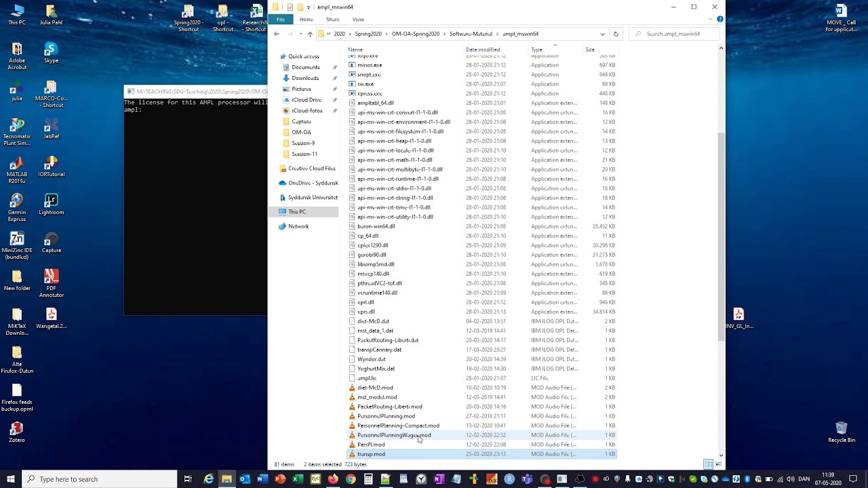Open Documents in navigation pane
The height and width of the screenshot is (488, 868).
(305, 67)
